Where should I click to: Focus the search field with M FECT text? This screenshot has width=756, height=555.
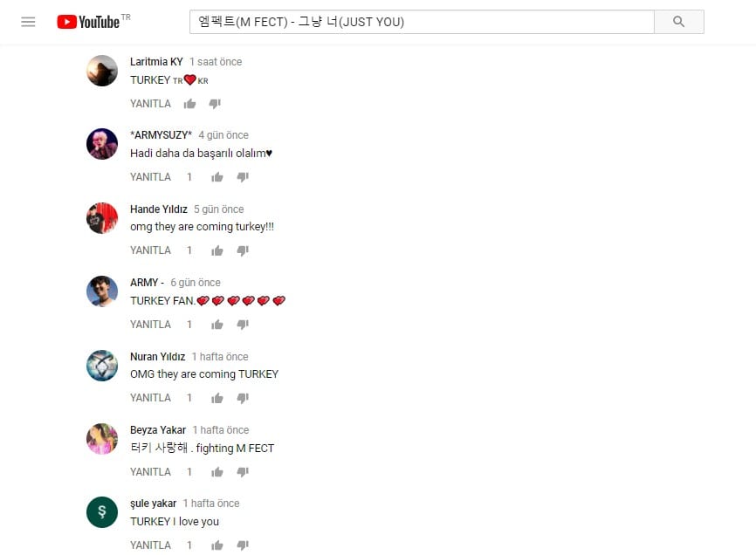click(422, 22)
